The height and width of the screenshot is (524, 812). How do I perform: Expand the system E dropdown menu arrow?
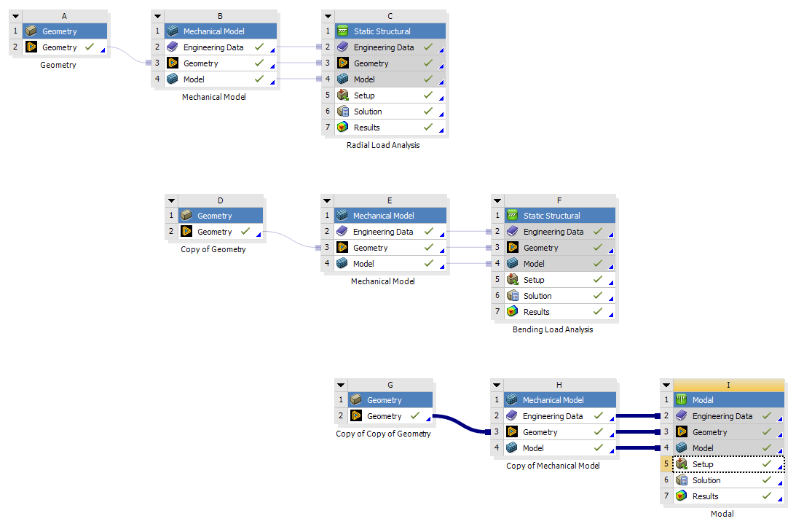327,200
